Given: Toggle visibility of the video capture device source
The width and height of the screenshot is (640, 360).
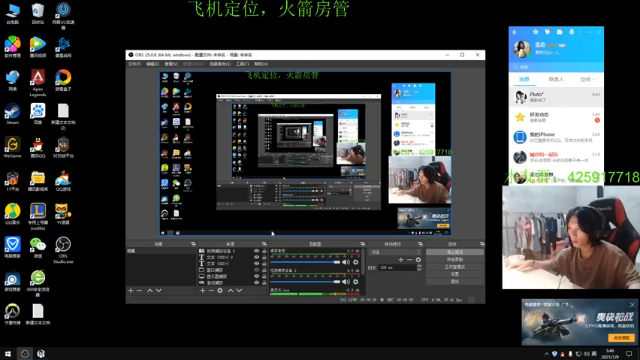Looking at the screenshot, I should click(x=256, y=251).
